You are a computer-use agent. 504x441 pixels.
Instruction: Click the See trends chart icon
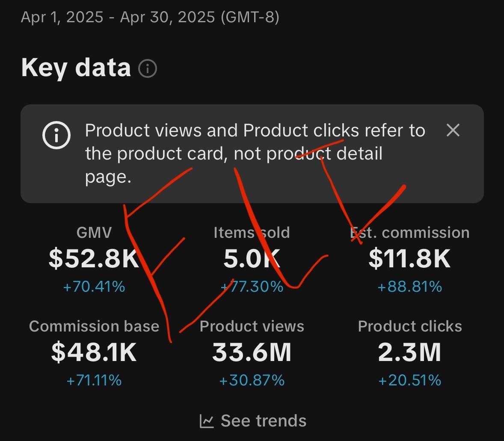206,421
